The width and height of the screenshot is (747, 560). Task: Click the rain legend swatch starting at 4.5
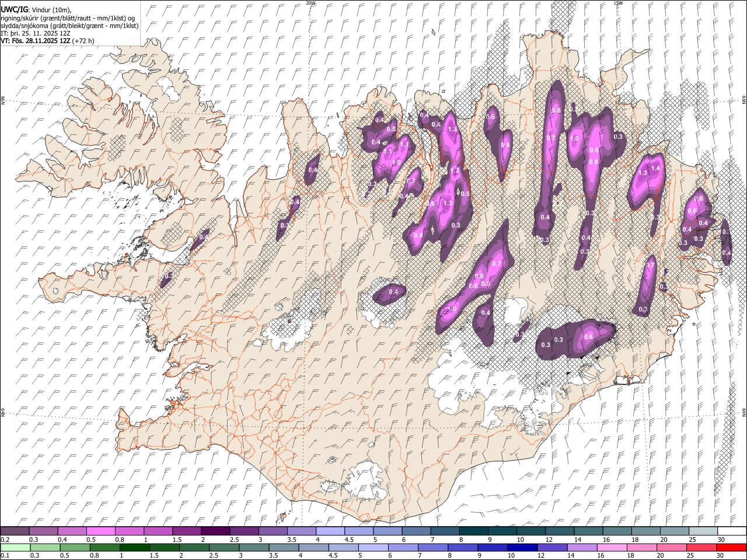[x=343, y=547]
